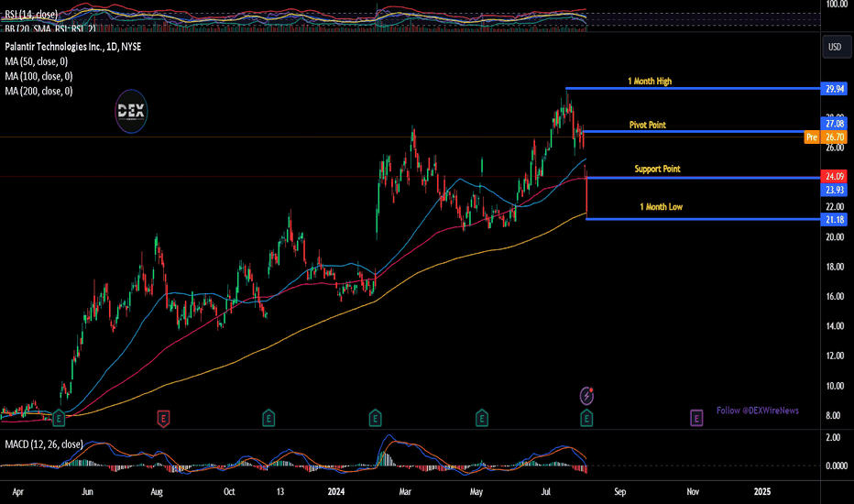Viewport: 854px width, 504px height.
Task: Select the 'Support Point' annotation text
Action: (657, 169)
